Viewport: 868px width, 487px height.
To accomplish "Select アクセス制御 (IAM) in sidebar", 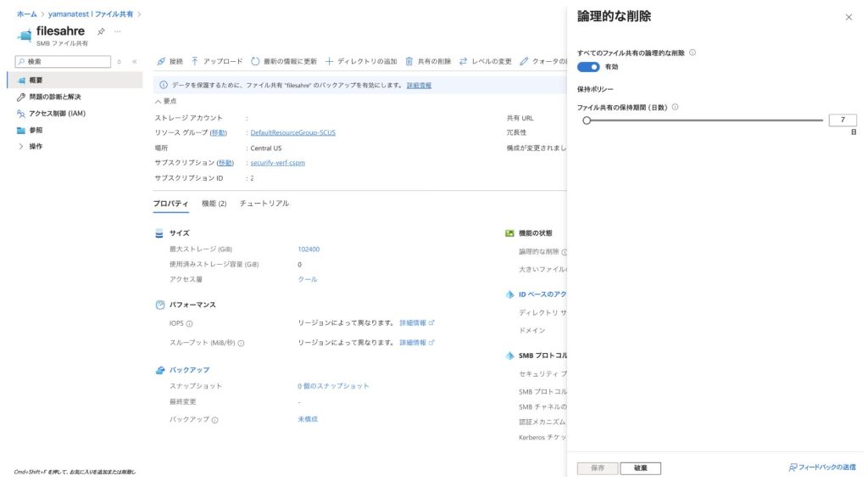I will 57,114.
